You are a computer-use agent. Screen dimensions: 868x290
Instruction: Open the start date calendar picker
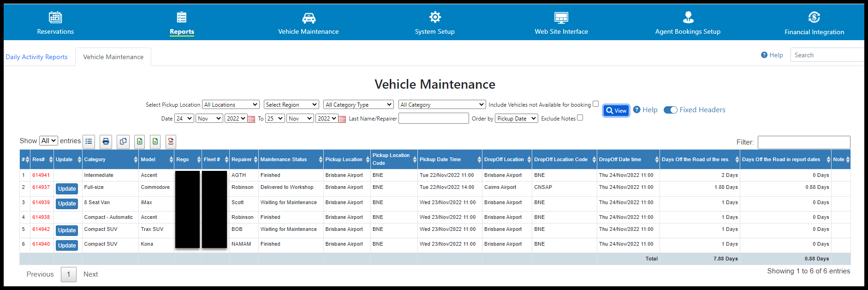click(x=251, y=119)
